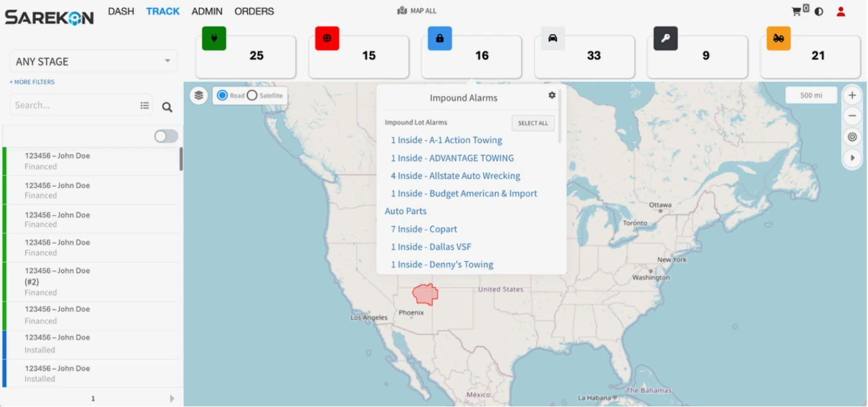Open 7 Inside - Copart alarm

(x=424, y=229)
